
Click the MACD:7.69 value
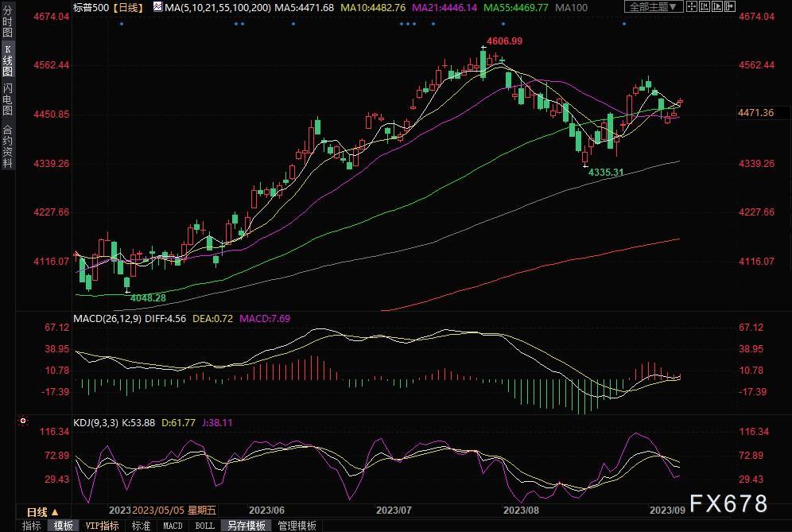[265, 319]
